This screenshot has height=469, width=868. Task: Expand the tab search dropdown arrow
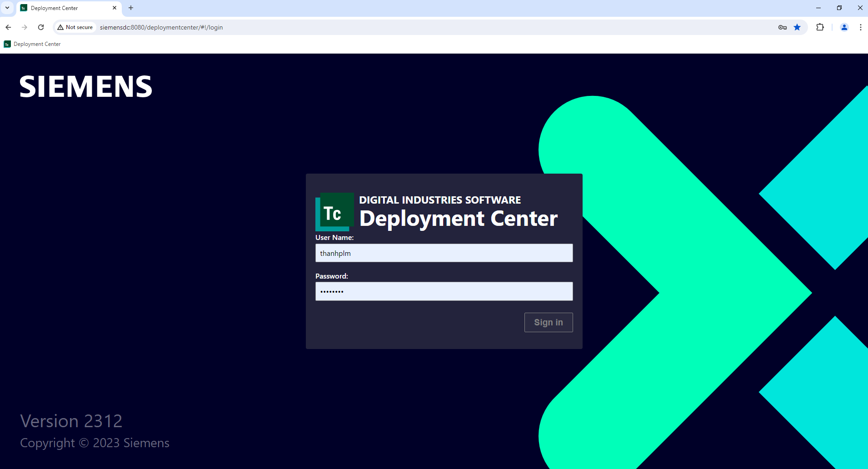(x=7, y=8)
